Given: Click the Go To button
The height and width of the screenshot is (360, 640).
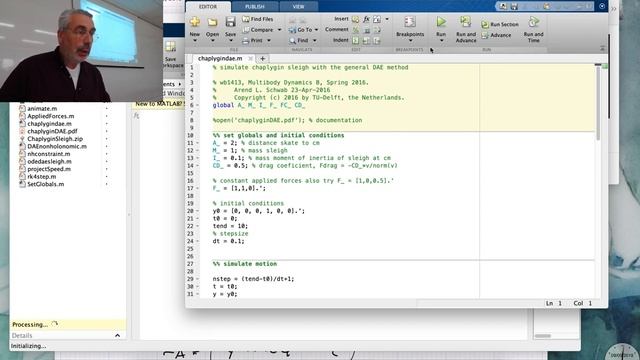Looking at the screenshot, I should pos(301,30).
